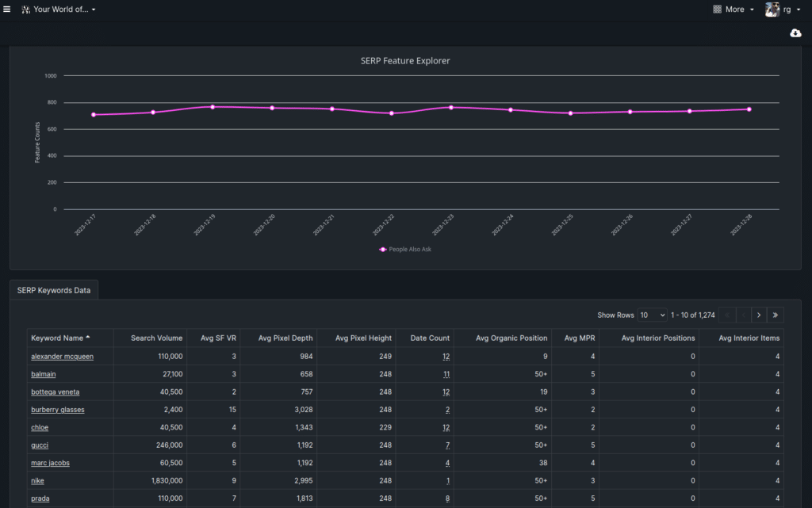Open the Show Rows dropdown
812x508 pixels.
pos(652,315)
